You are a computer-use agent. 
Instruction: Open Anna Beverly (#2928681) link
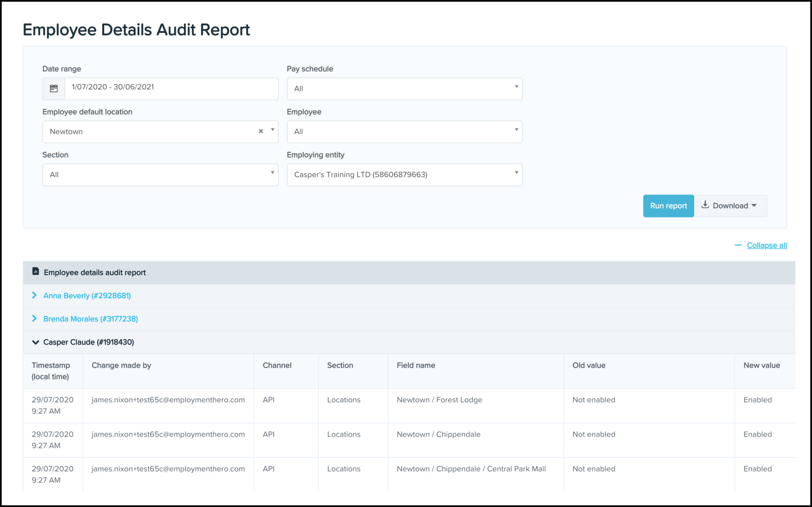click(87, 295)
